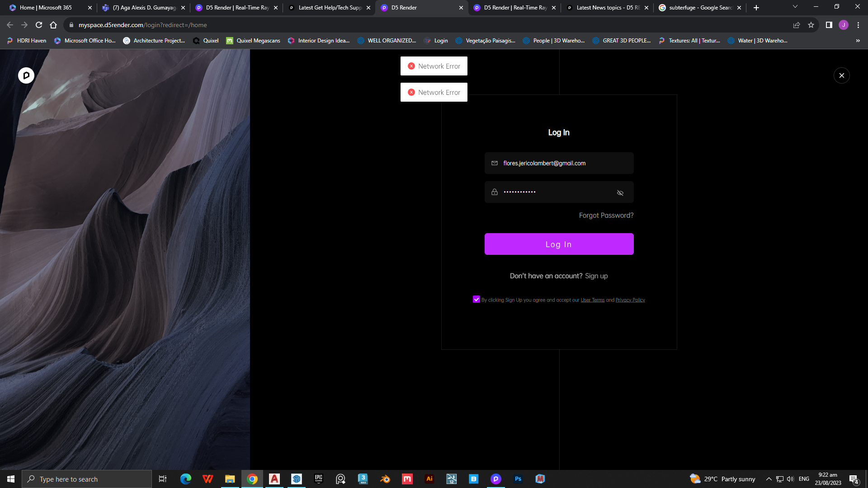Close the login panel with X icon
Screen dimensions: 868x488
pos(841,75)
